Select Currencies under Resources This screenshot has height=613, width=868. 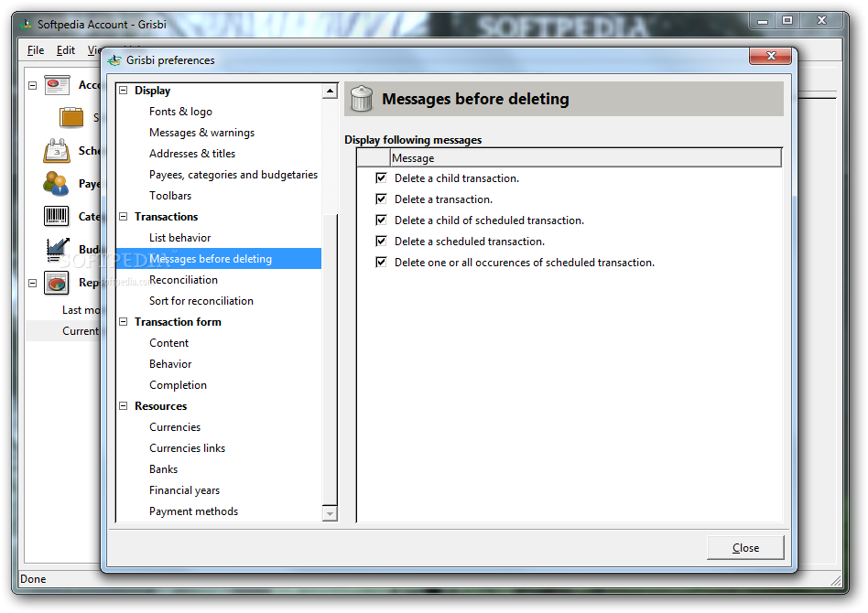pos(175,427)
